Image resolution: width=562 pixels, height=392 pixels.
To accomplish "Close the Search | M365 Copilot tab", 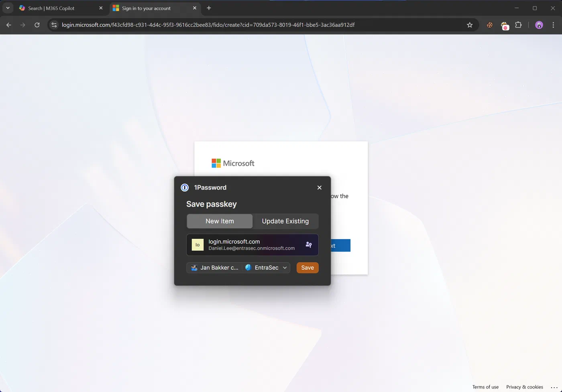I will (x=101, y=8).
